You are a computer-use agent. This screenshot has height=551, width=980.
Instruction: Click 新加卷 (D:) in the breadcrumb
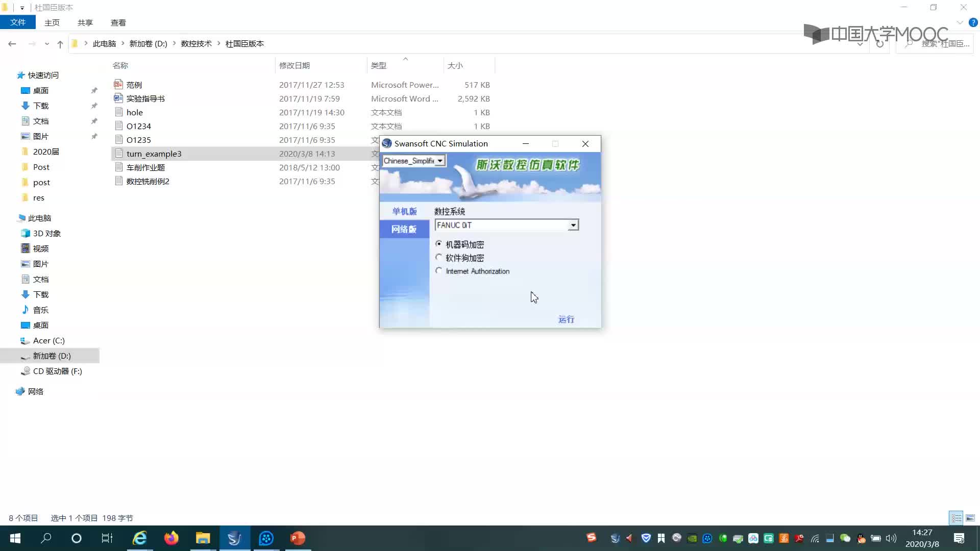pos(148,44)
